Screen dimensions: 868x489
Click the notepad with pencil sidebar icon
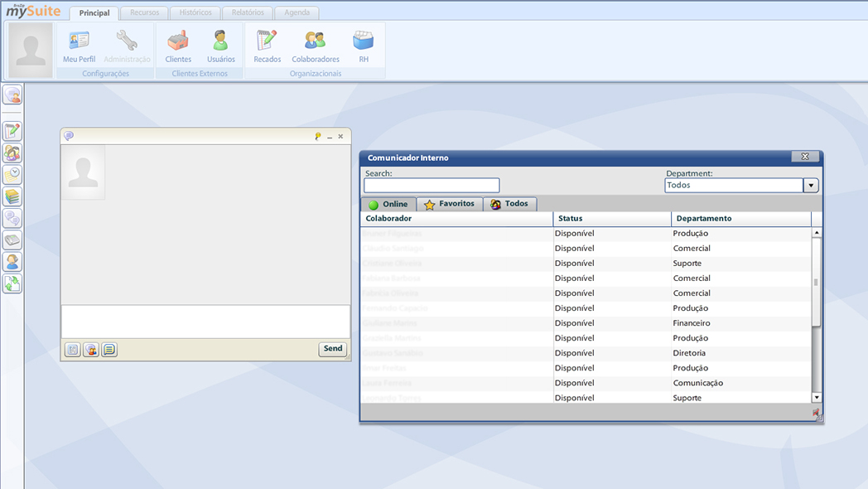click(12, 131)
